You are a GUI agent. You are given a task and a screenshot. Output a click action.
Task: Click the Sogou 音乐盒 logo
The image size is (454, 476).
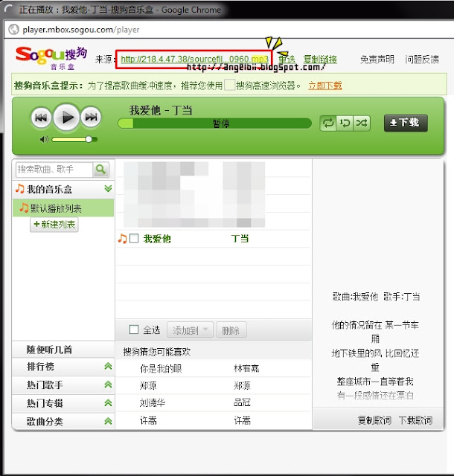click(x=51, y=58)
